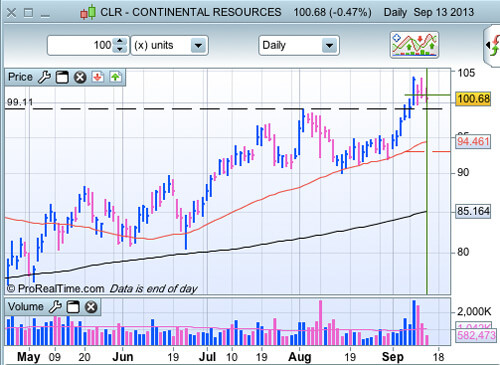Click the 85.164 moving average value label
Viewport: 500px width, 365px height.
coord(473,211)
